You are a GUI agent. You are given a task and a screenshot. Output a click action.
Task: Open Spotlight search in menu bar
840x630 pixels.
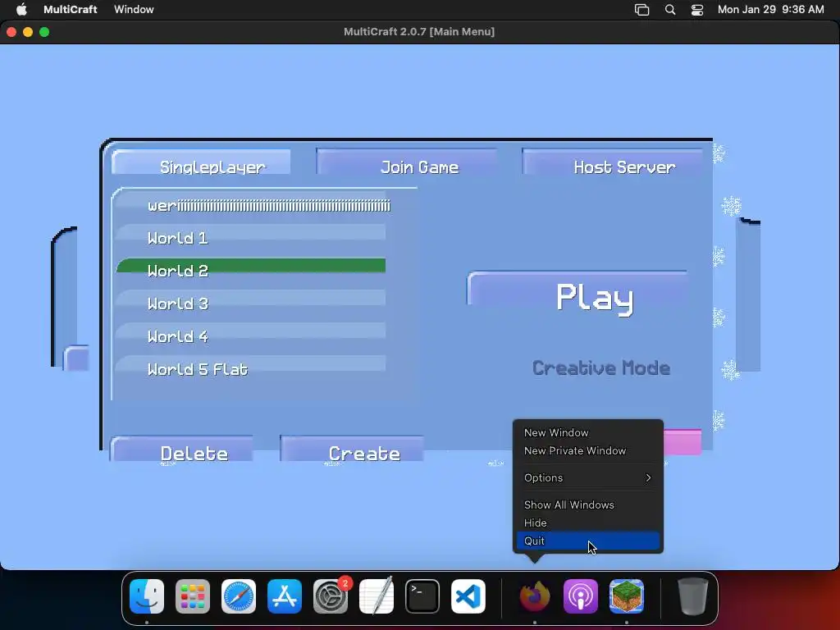(670, 10)
